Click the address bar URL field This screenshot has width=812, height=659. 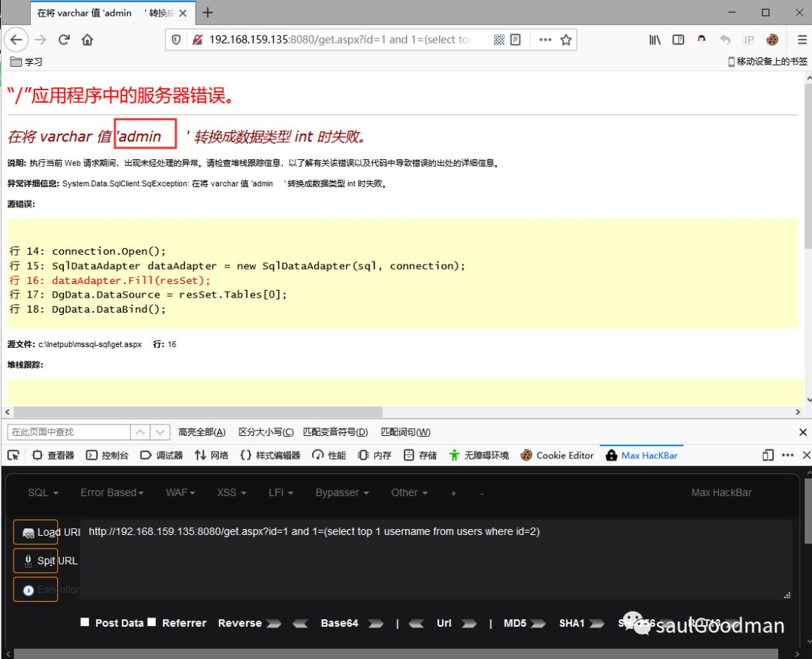(x=339, y=40)
